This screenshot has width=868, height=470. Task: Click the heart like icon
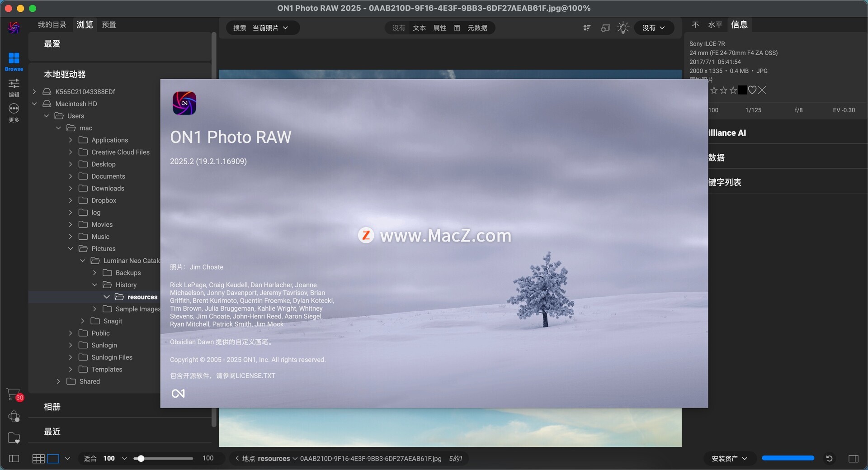[x=752, y=90]
